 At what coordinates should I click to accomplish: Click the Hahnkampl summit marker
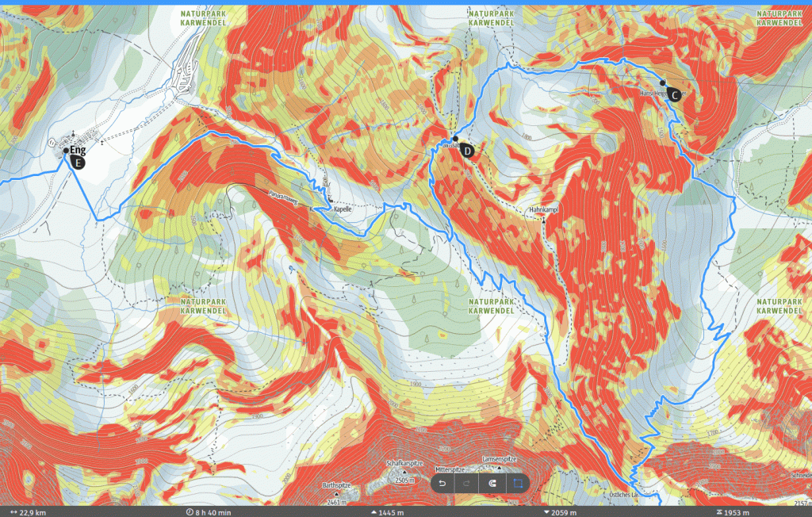tap(544, 219)
